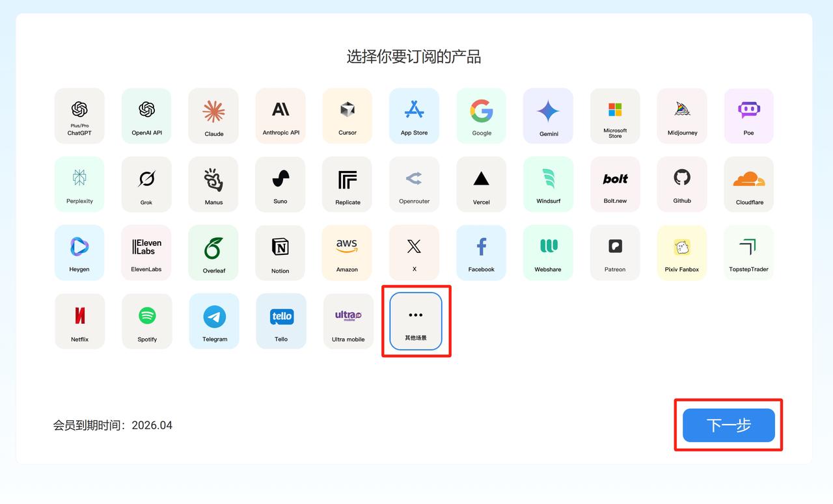Pick the X product tile
Viewport: 833px width, 504px height.
pyautogui.click(x=415, y=253)
